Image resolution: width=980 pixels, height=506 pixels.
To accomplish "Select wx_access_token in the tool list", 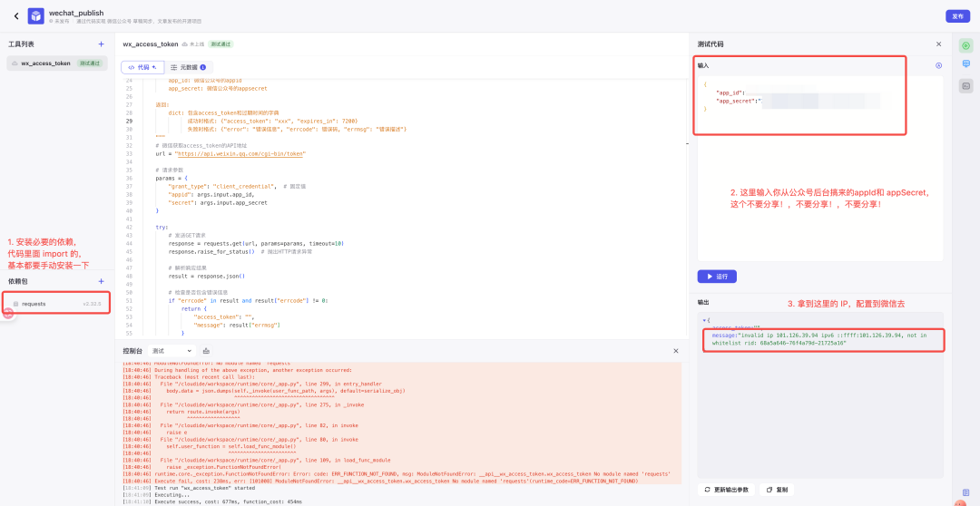I will pyautogui.click(x=45, y=63).
